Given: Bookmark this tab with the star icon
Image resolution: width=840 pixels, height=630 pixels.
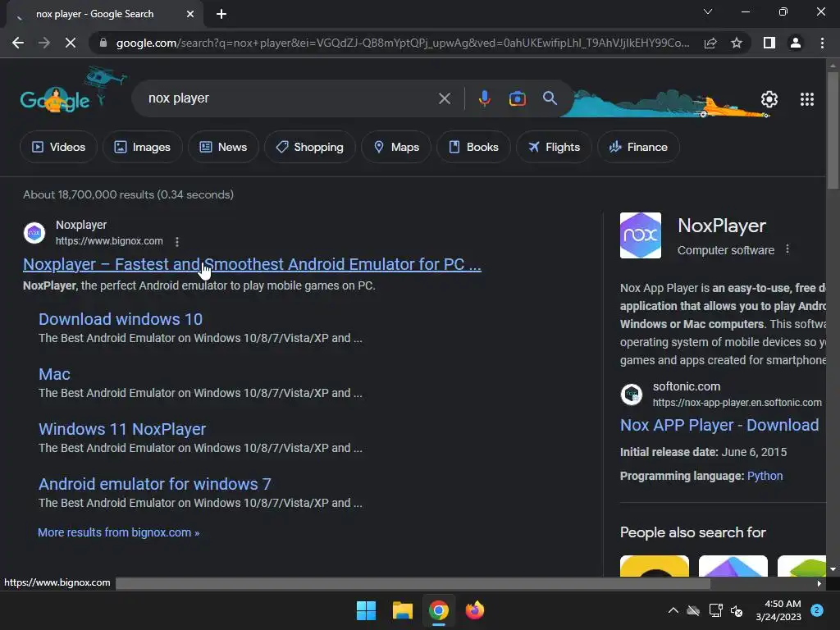Looking at the screenshot, I should (737, 43).
